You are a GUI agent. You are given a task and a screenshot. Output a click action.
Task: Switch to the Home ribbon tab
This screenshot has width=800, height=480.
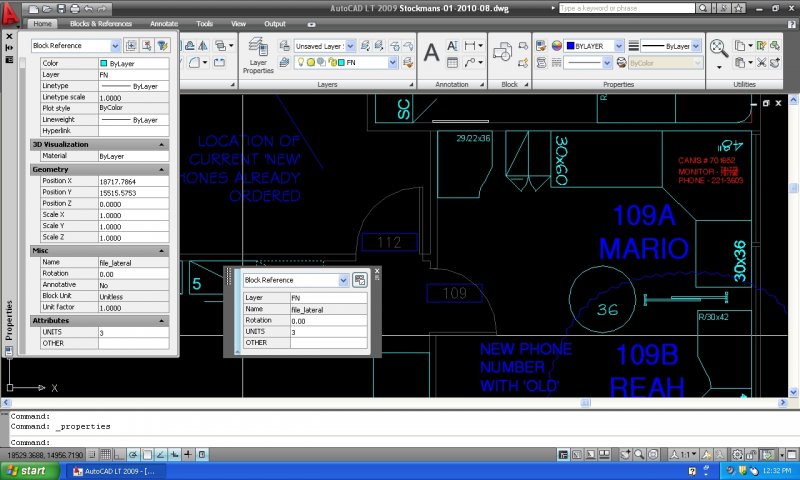pyautogui.click(x=42, y=23)
